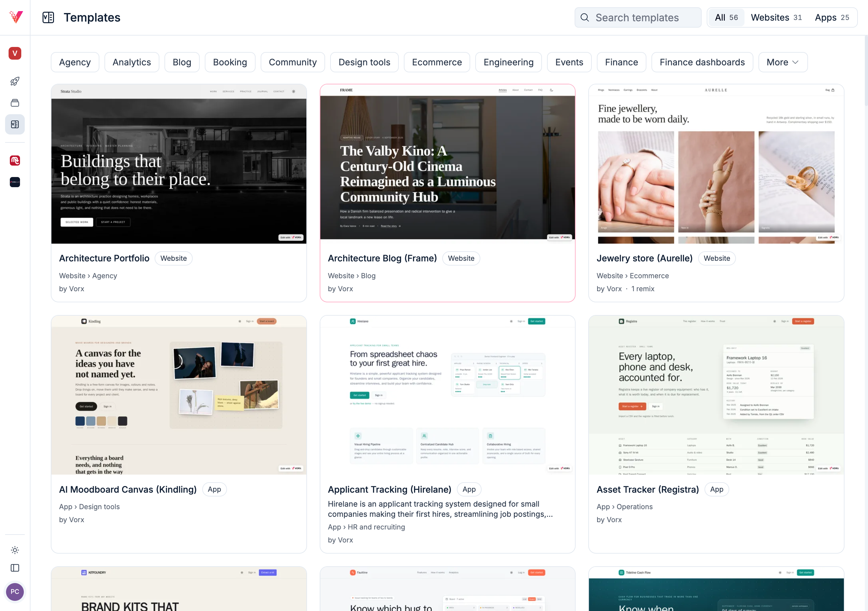
Task: Click the 'Website › Ecommerce' breadcrumb text
Action: [632, 276]
